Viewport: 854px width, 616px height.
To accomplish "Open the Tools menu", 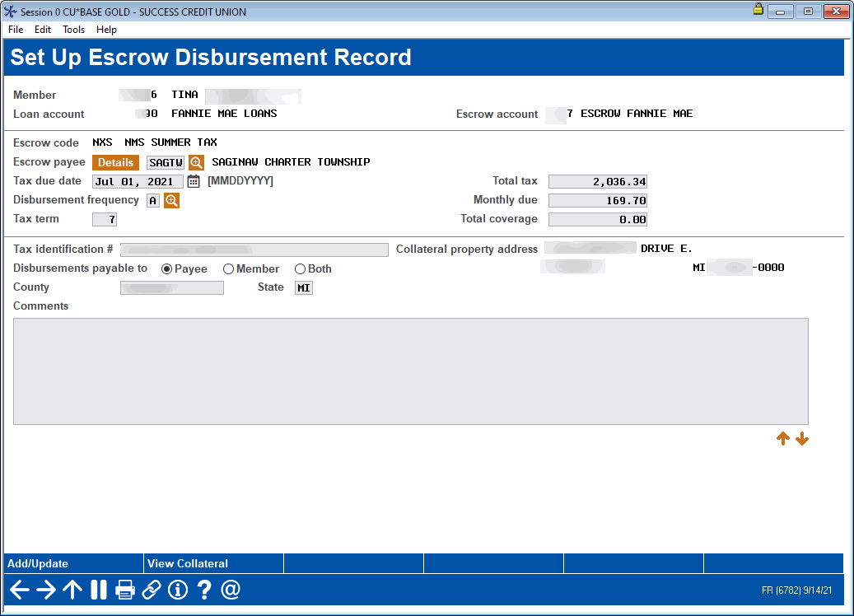I will pos(73,29).
